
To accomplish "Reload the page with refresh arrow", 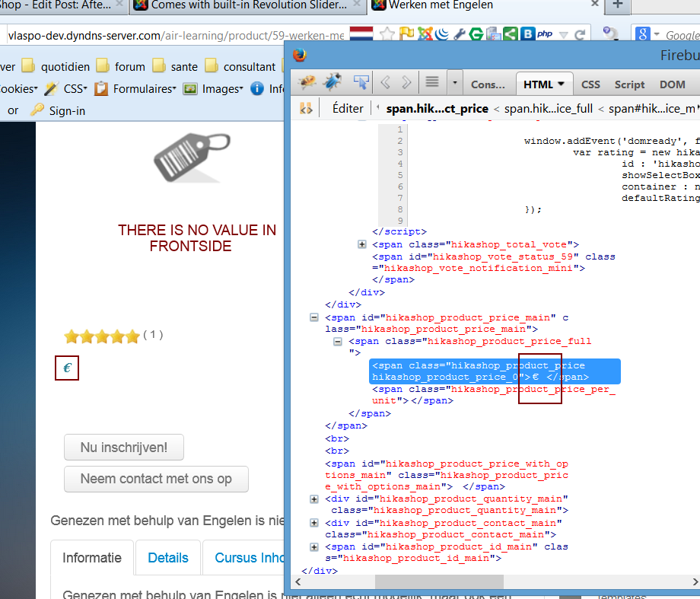I will coord(580,34).
